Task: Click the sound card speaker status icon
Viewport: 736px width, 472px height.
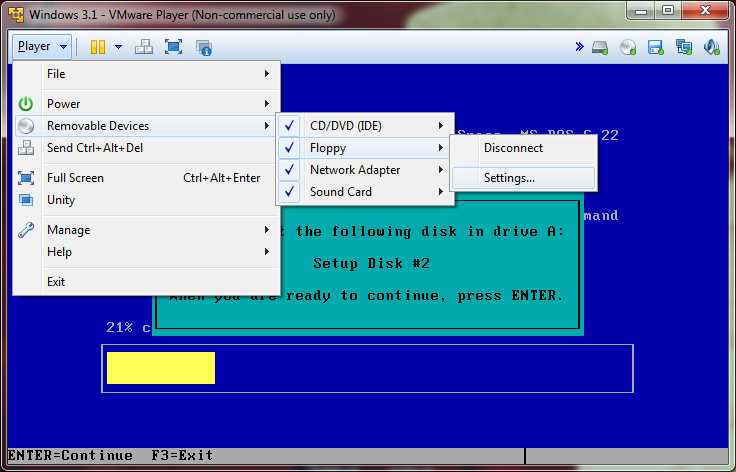Action: click(x=712, y=47)
